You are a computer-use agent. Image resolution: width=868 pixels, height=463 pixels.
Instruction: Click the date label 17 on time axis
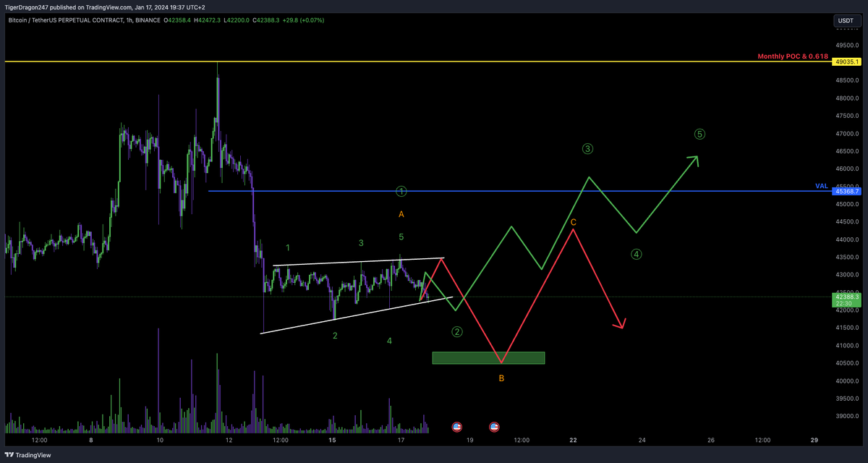click(x=401, y=440)
